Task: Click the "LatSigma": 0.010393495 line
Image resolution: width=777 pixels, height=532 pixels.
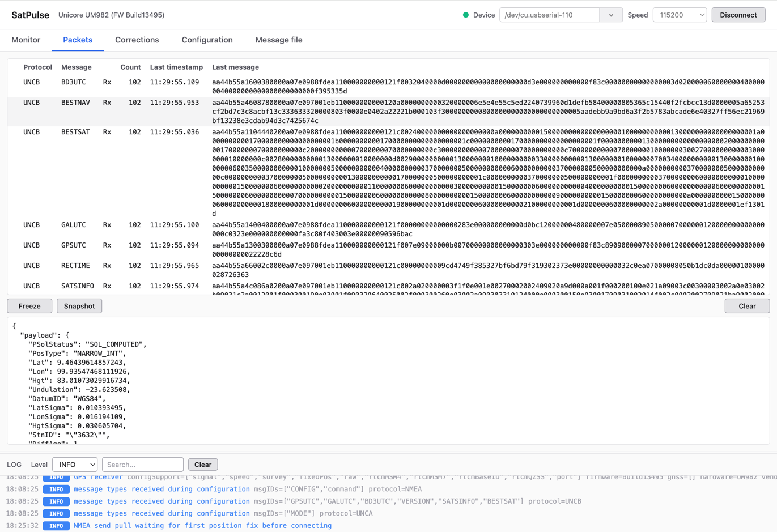Action: pyautogui.click(x=78, y=407)
